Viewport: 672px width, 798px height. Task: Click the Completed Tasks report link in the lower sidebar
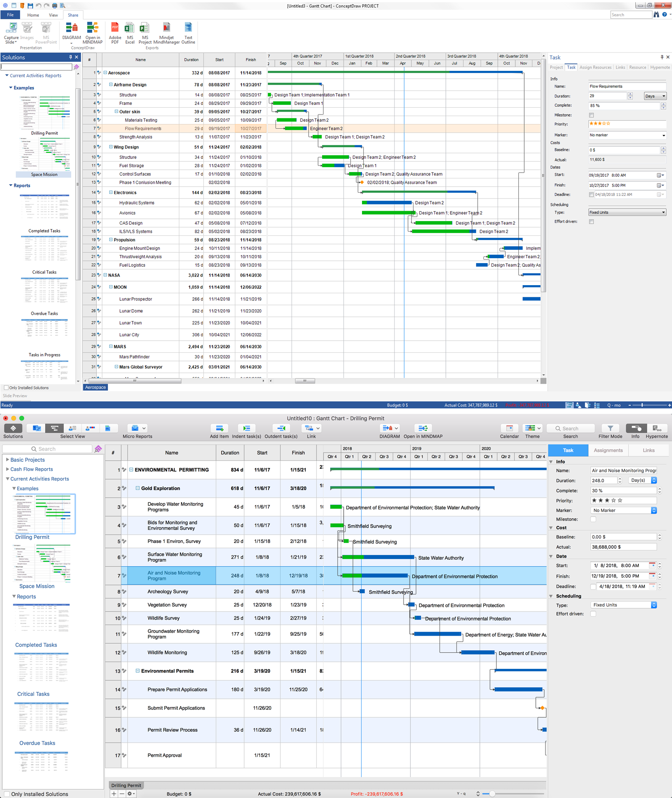36,645
